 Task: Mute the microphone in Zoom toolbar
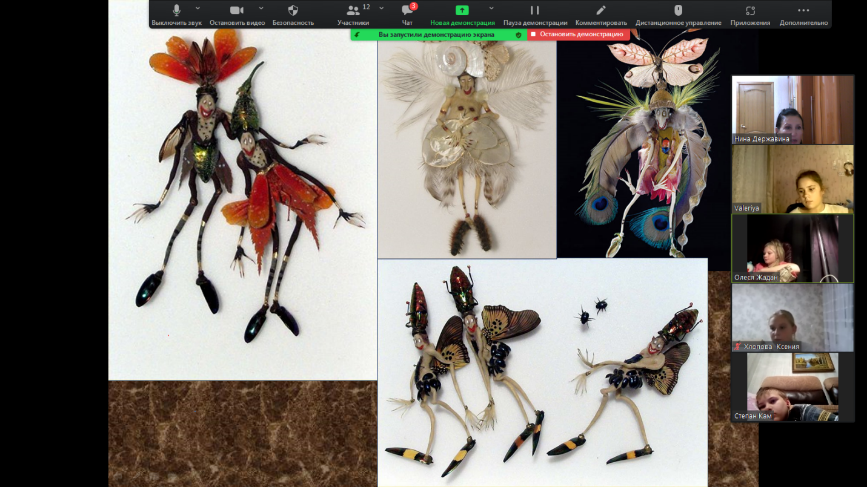point(176,13)
